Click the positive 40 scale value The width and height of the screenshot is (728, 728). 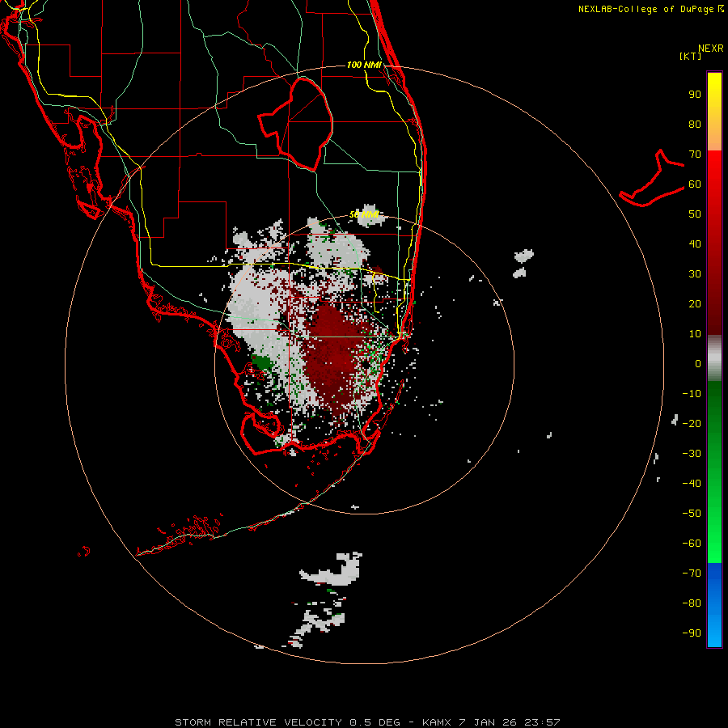click(x=695, y=243)
